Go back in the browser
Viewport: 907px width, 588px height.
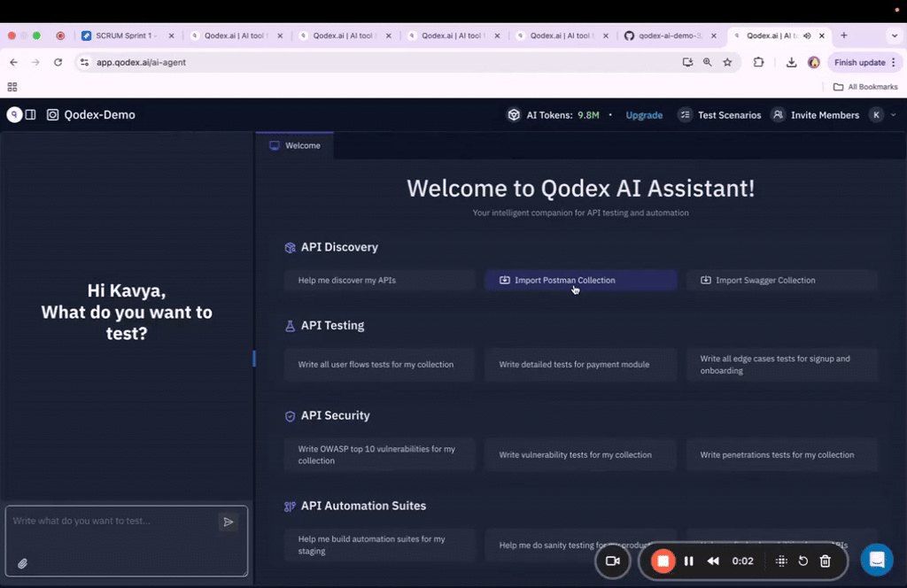click(14, 62)
